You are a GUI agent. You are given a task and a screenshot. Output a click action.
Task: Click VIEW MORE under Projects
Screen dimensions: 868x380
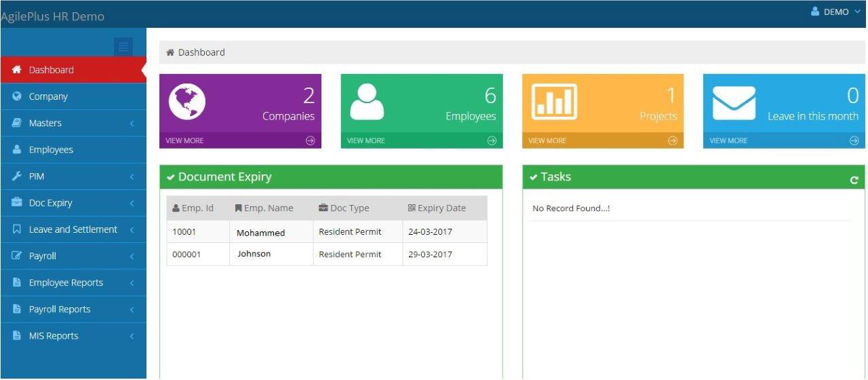tap(547, 140)
